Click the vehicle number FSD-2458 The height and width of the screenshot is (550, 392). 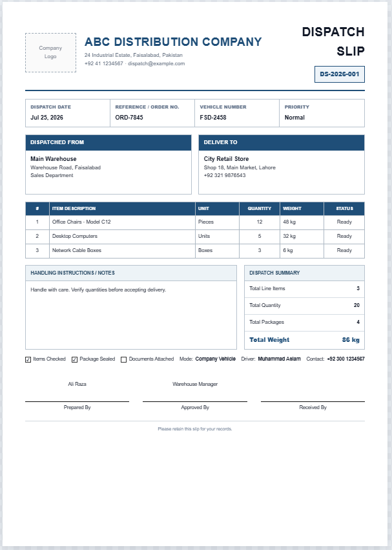pyautogui.click(x=213, y=118)
